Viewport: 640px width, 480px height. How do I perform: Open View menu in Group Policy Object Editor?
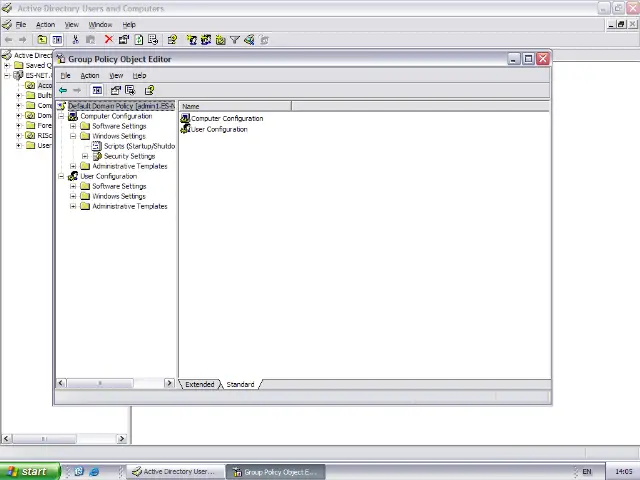116,76
